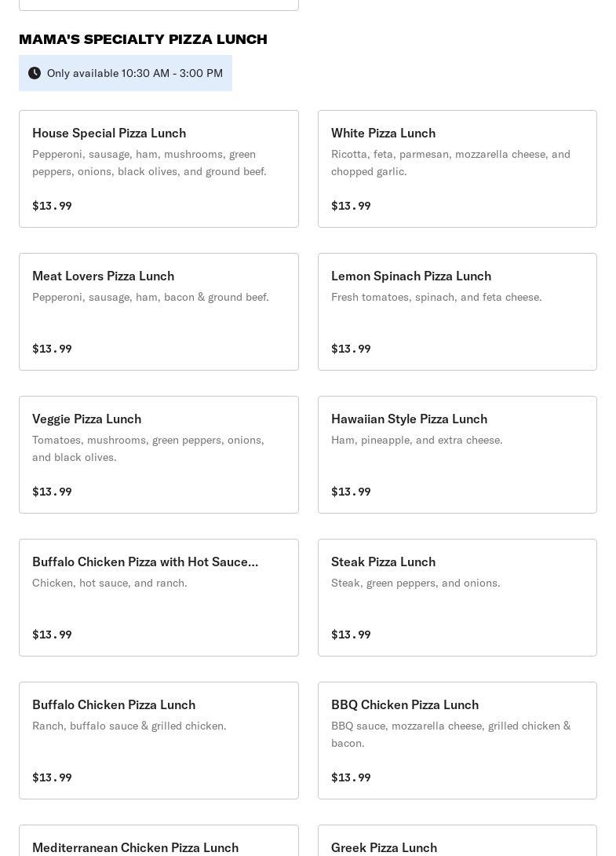Click the $13.99 price on Steak Pizza Lunch
Viewport: 616px width, 856px height.
point(351,635)
